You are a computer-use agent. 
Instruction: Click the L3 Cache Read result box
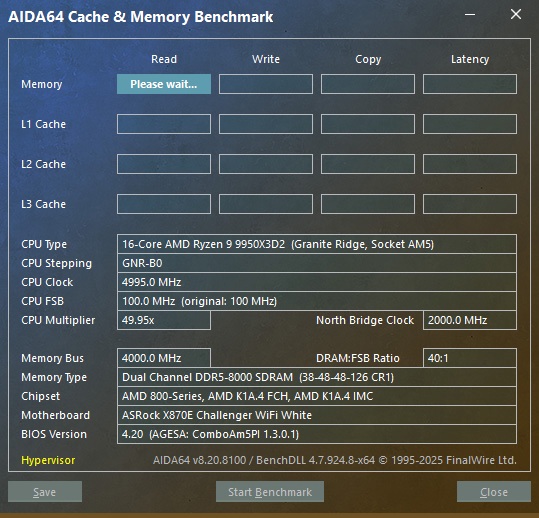click(x=164, y=204)
